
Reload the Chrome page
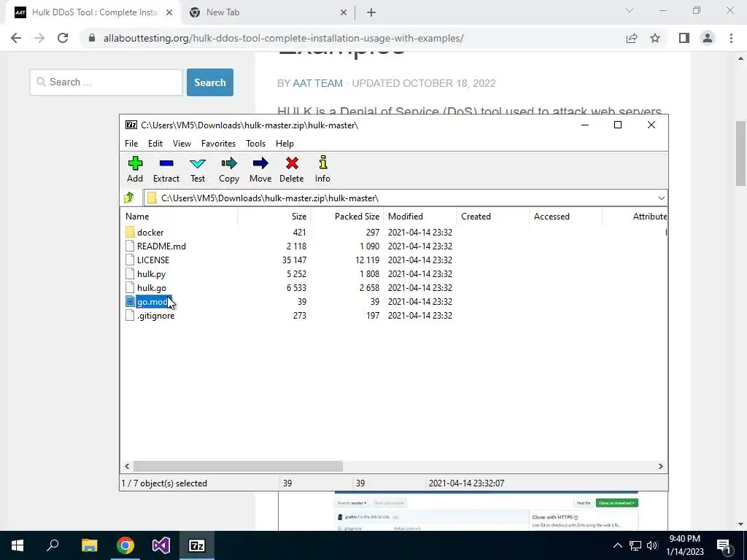point(63,38)
